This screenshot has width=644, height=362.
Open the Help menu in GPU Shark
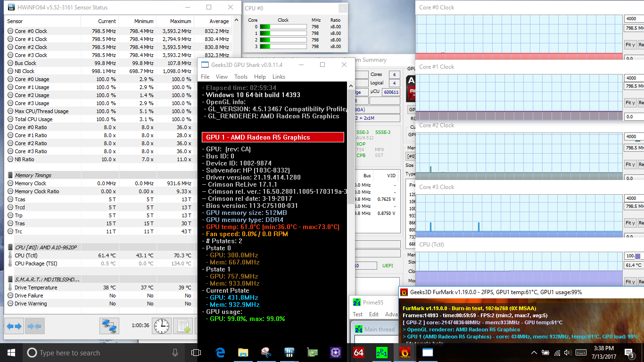point(260,77)
